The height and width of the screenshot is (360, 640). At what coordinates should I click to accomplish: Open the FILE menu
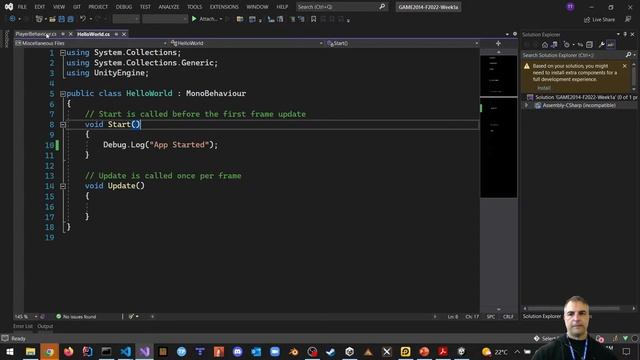(22, 7)
